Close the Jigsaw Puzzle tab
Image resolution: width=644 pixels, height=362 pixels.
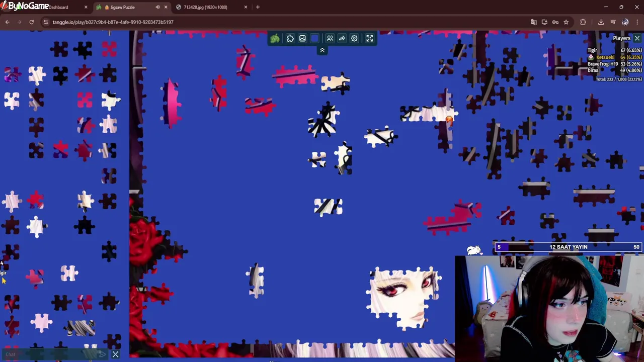pyautogui.click(x=166, y=7)
